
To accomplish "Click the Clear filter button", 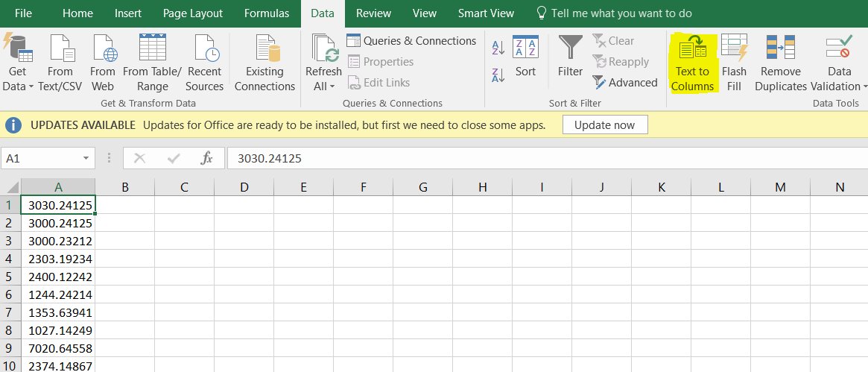I will pos(613,41).
